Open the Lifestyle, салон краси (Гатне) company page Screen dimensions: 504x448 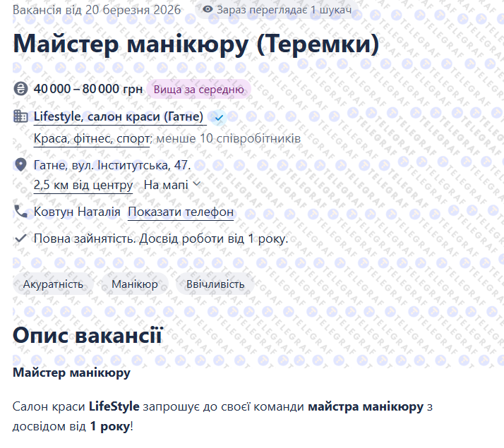click(x=119, y=117)
